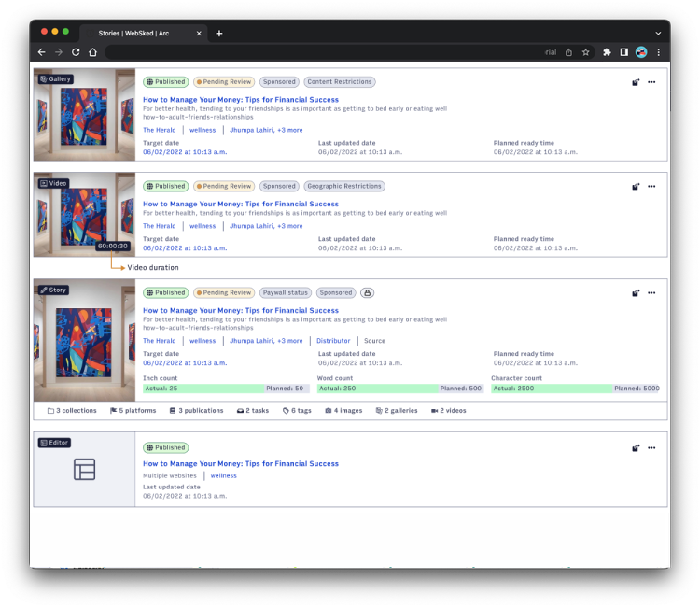
Task: Click Paywall status badge on Story card
Action: 286,293
